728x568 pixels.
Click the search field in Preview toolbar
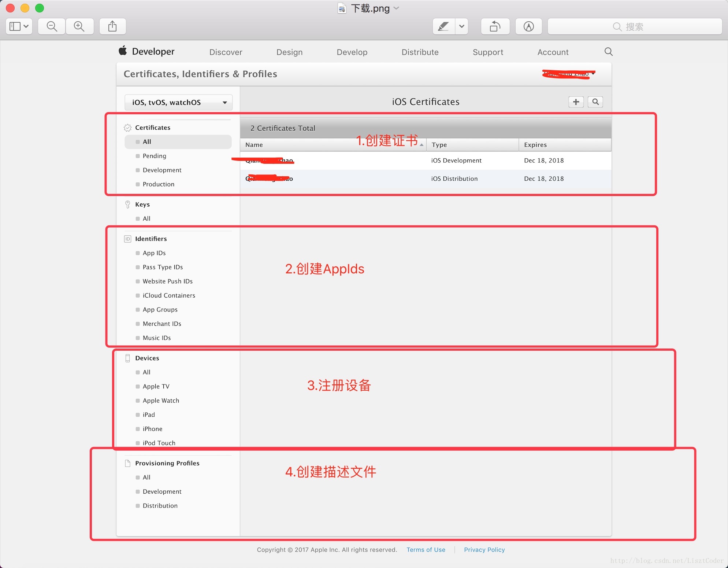coord(635,26)
